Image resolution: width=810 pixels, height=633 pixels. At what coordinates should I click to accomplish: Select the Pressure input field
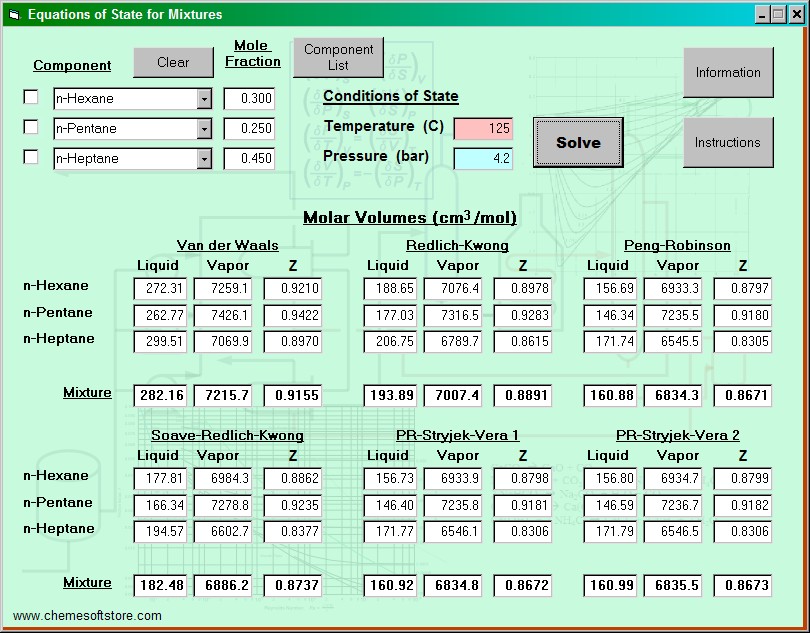point(483,158)
